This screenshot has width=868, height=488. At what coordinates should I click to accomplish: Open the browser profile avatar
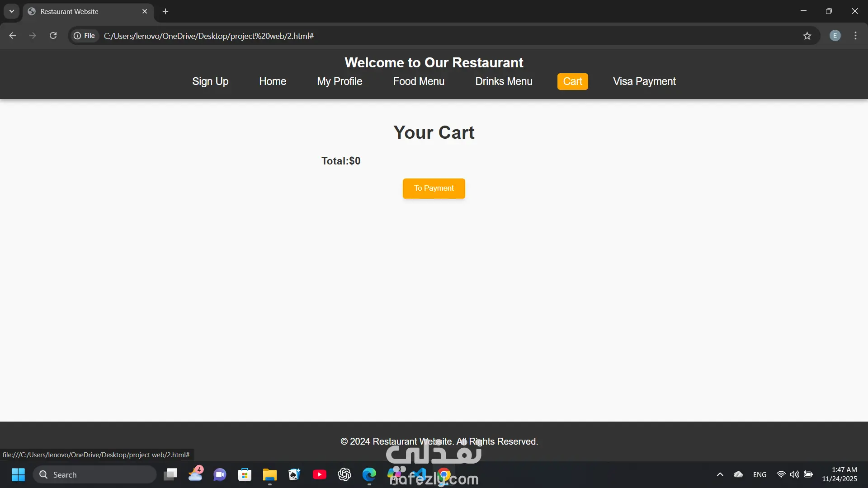(835, 36)
